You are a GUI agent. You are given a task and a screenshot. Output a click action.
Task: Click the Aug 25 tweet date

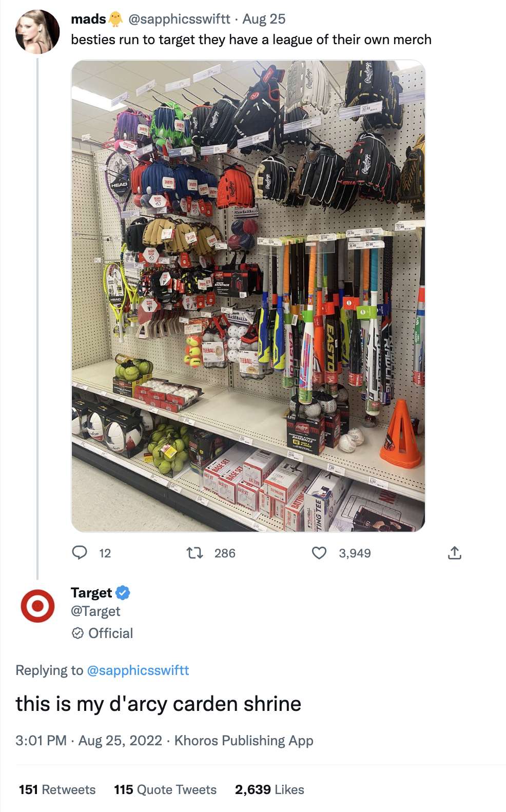[264, 19]
